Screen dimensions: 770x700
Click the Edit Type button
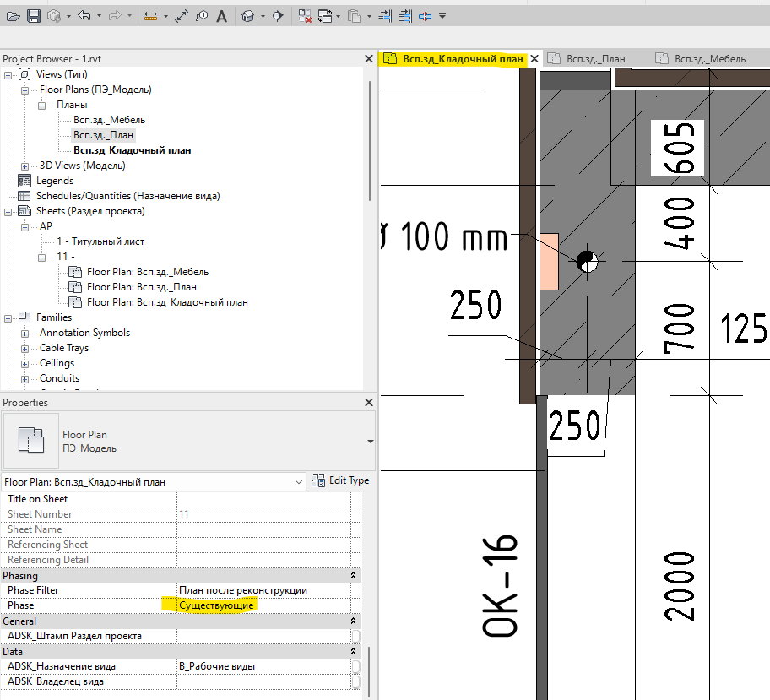point(340,480)
